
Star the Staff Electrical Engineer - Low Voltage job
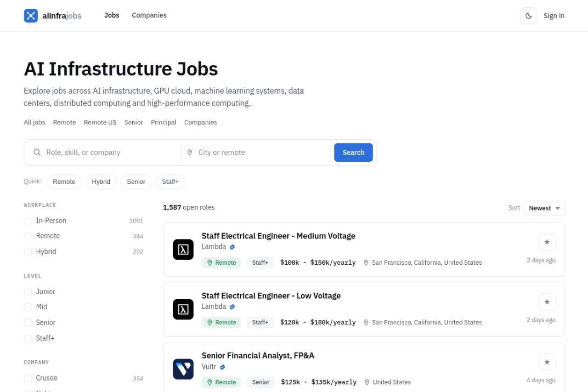pos(547,302)
